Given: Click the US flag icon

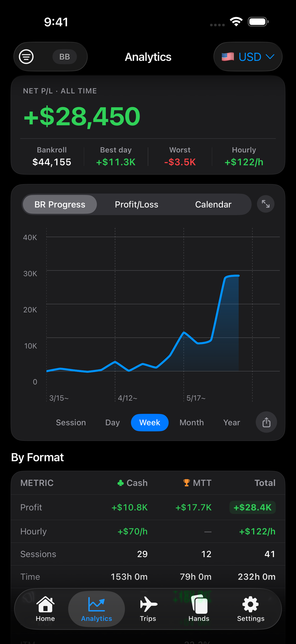Looking at the screenshot, I should (228, 57).
